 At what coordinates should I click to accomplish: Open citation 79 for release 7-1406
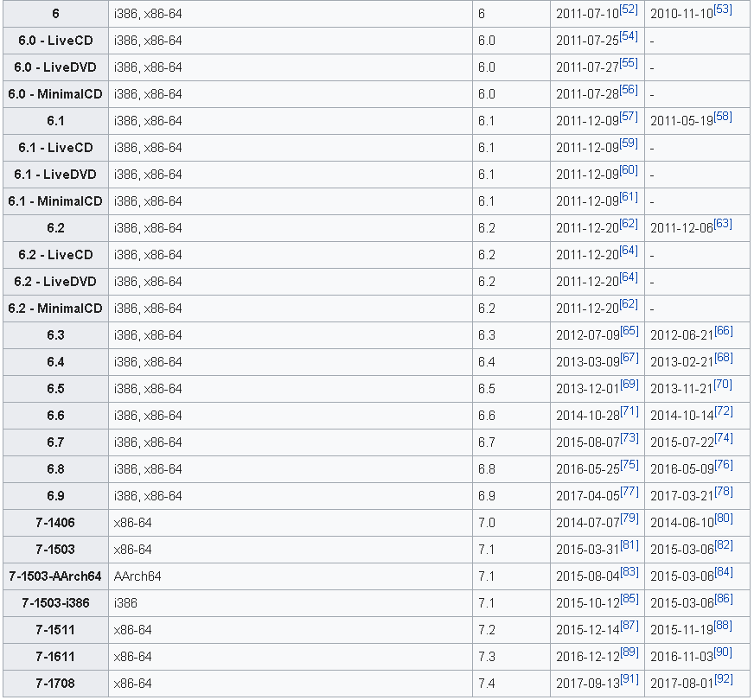pos(629,518)
